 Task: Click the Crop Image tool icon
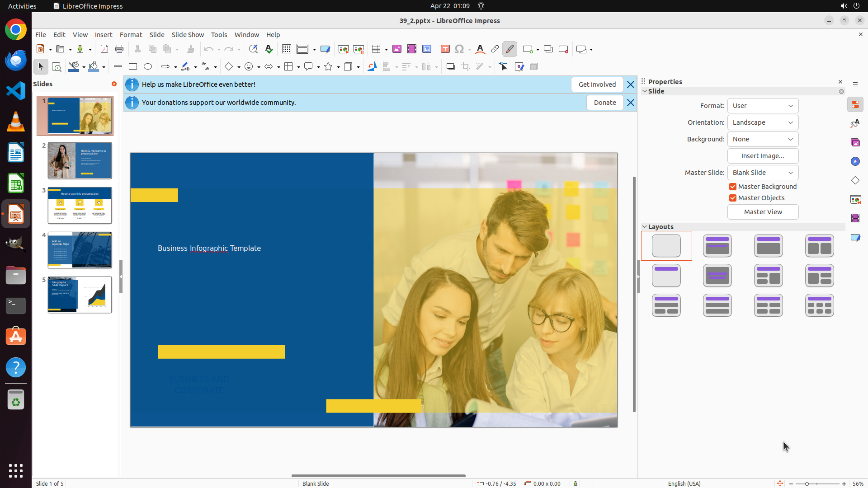466,67
